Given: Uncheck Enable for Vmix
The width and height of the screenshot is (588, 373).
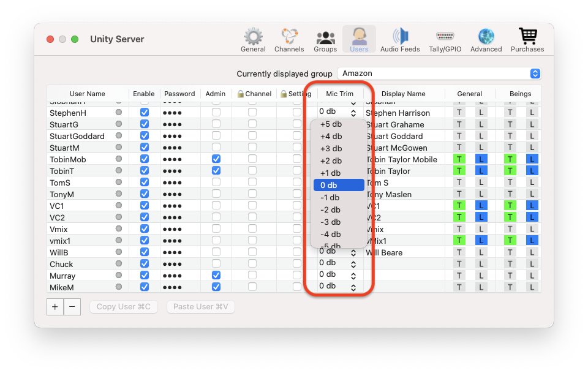Looking at the screenshot, I should [x=145, y=228].
